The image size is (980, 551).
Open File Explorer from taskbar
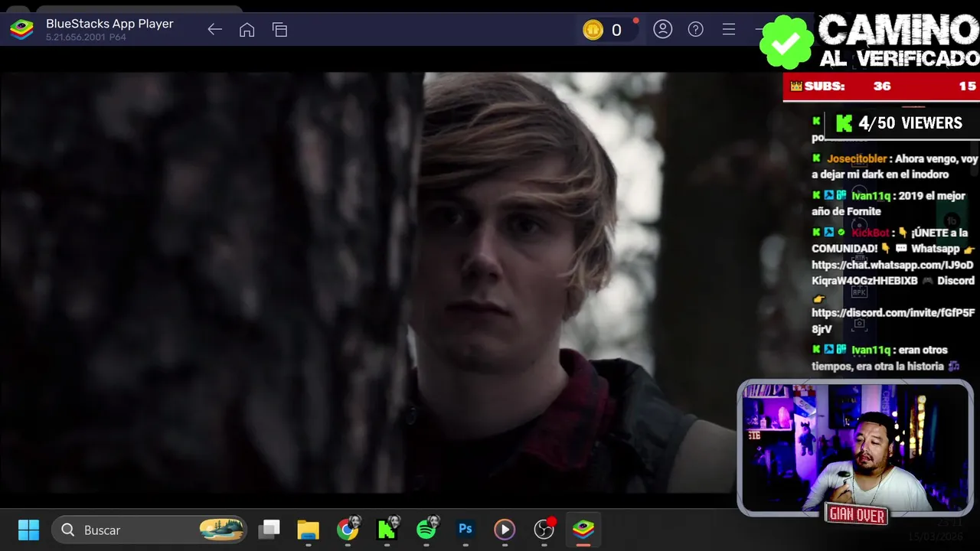tap(308, 530)
